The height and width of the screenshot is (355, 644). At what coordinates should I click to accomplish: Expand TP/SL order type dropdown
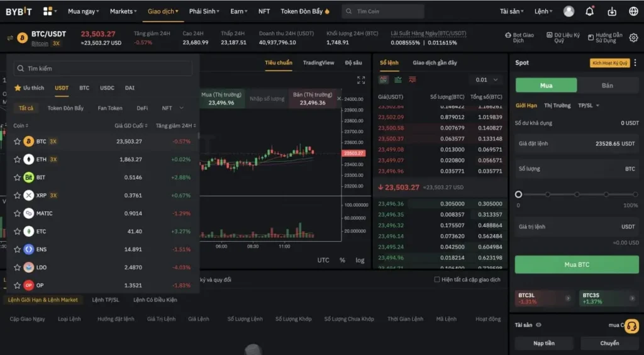(x=589, y=106)
